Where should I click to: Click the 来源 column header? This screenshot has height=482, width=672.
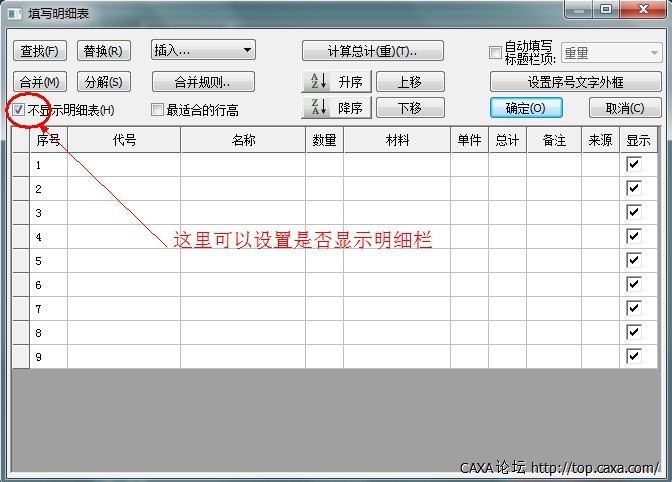tap(600, 140)
